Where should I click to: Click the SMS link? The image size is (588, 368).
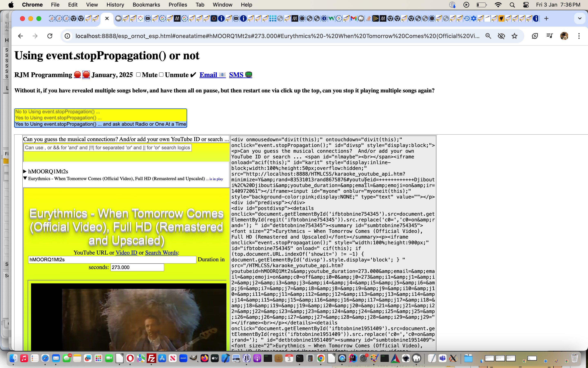(241, 75)
